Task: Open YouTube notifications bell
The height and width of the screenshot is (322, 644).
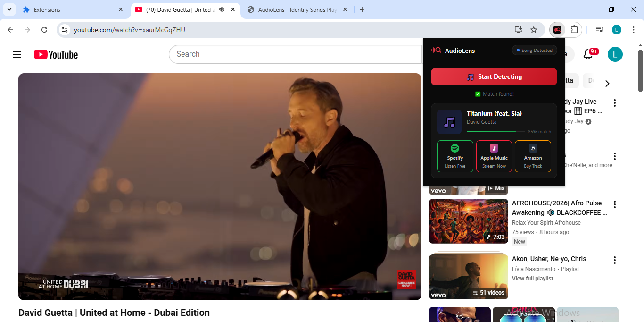Action: 588,54
